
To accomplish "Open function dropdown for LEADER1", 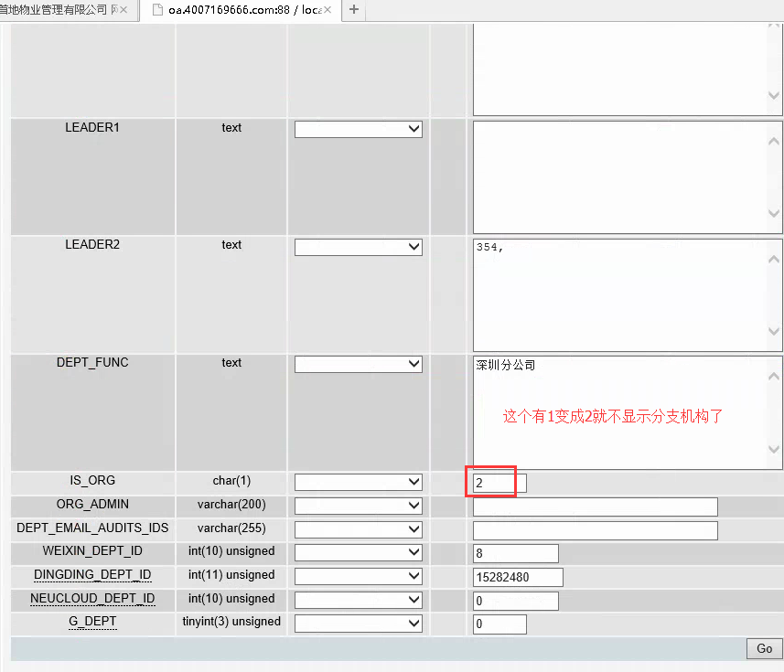I will 358,129.
